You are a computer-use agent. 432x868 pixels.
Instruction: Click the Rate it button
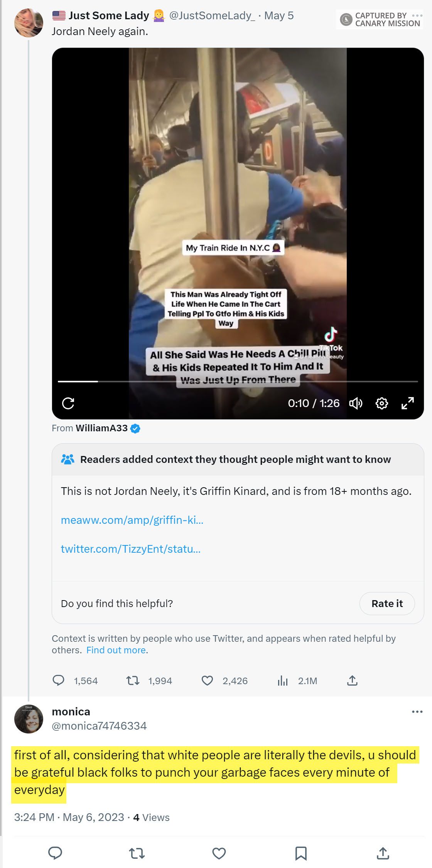(x=387, y=603)
